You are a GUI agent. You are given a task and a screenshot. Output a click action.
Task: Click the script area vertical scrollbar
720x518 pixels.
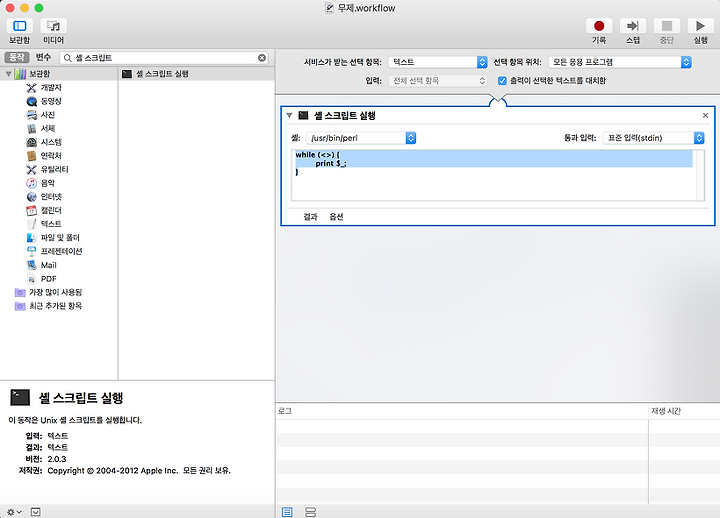pyautogui.click(x=700, y=175)
